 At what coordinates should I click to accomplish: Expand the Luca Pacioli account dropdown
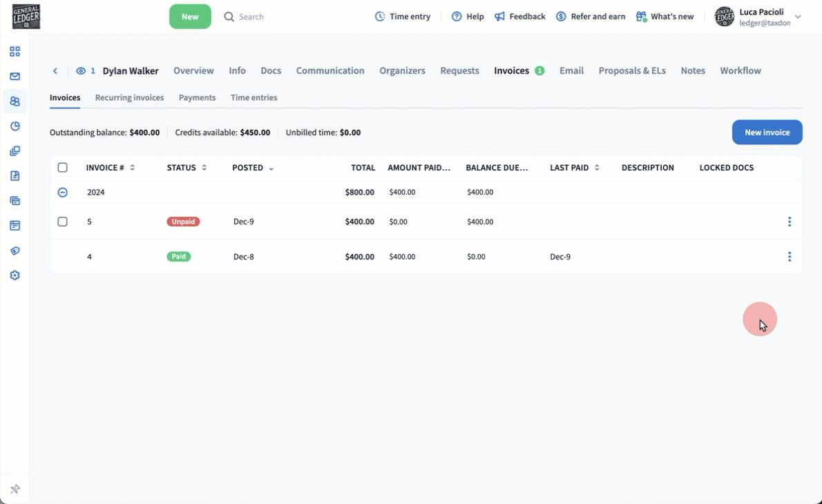(x=798, y=17)
